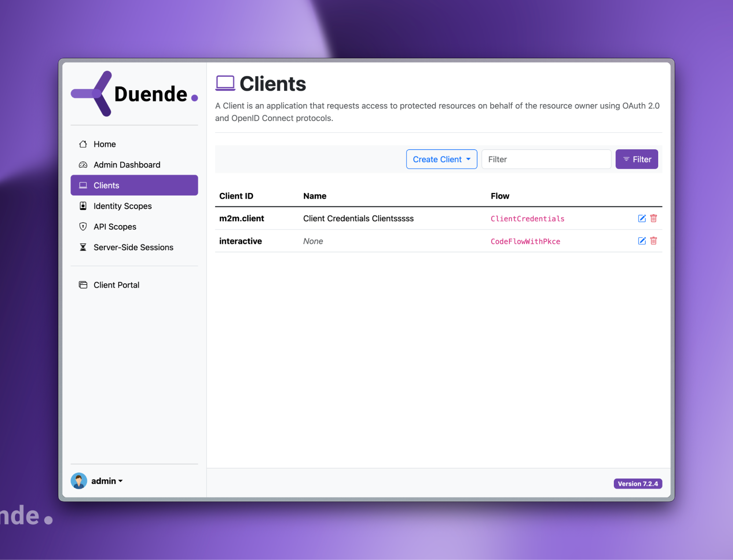This screenshot has height=560, width=733.
Task: Open Server-Side Sessions
Action: [x=134, y=247]
